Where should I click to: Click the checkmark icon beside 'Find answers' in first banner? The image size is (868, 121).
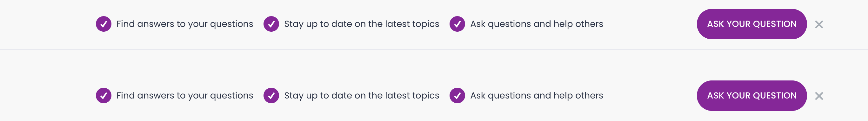103,24
